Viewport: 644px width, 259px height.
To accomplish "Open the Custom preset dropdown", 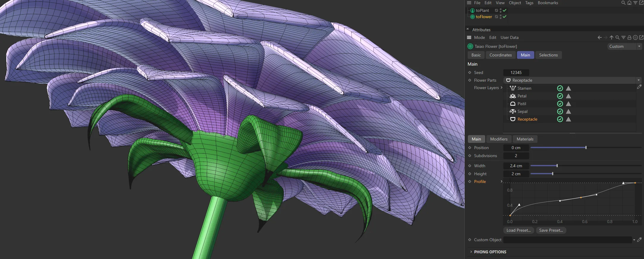I will click(624, 46).
